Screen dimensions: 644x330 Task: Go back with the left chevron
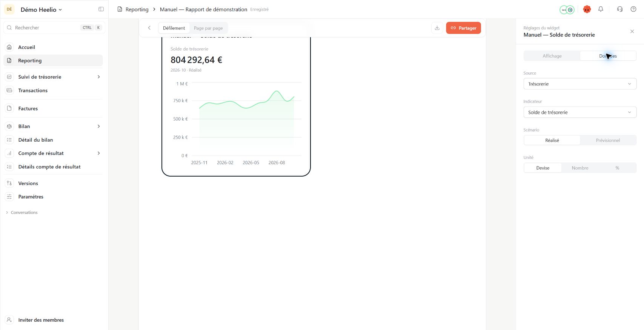click(149, 28)
